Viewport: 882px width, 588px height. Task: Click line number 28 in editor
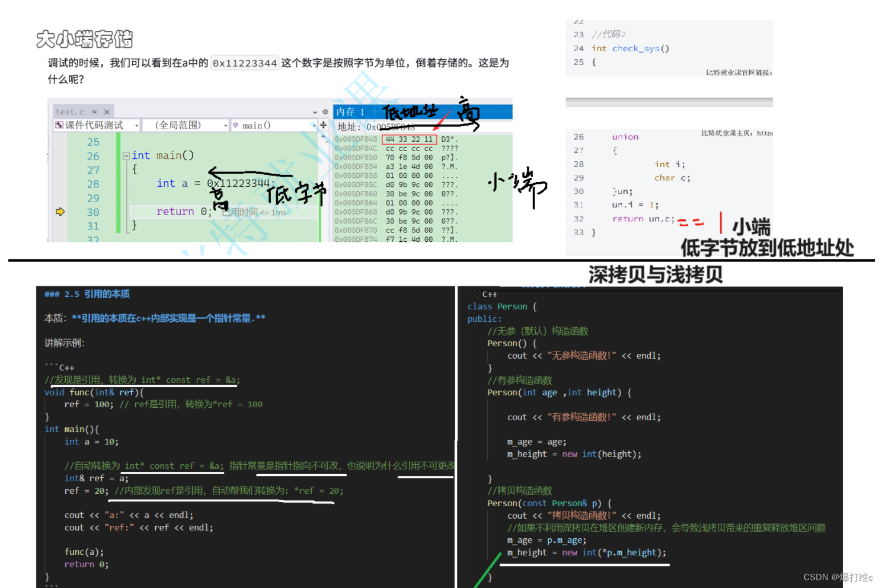[x=93, y=184]
